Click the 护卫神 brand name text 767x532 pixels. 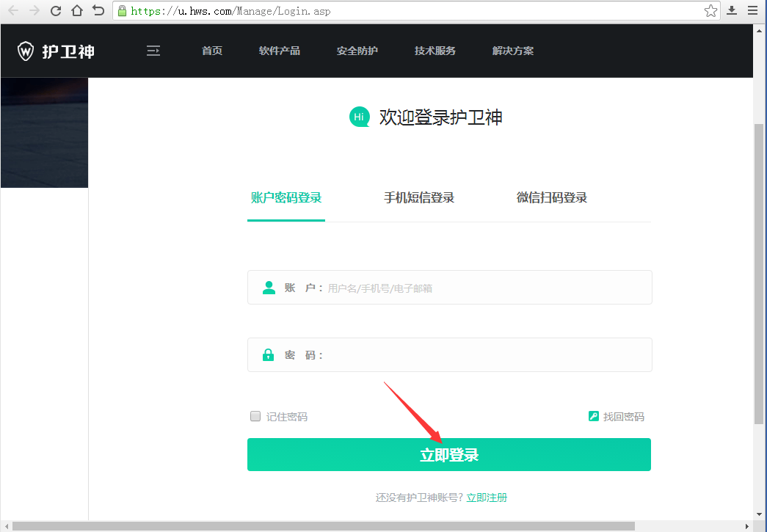[68, 51]
